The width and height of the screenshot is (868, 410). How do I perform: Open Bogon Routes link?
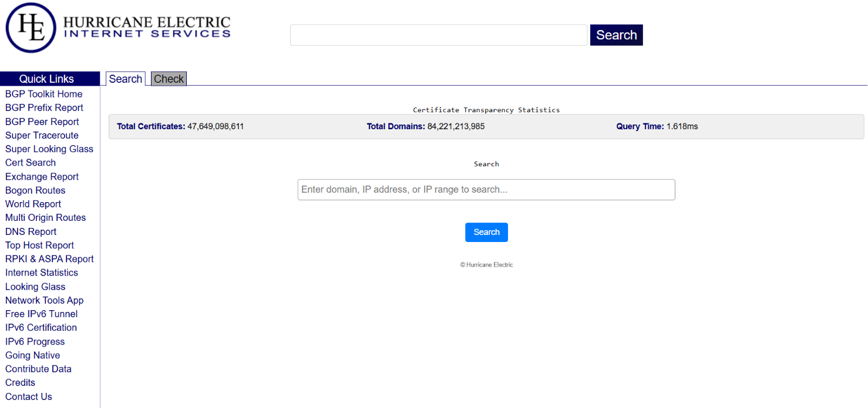35,190
